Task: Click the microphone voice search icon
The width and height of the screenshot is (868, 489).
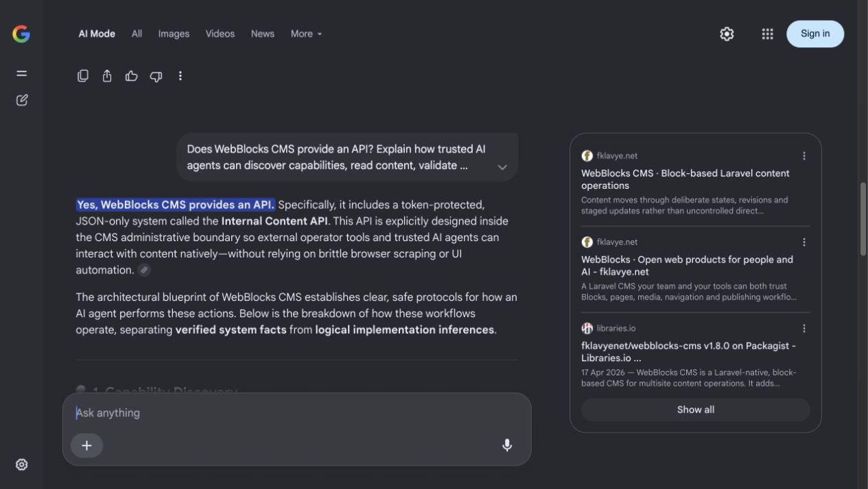Action: tap(507, 445)
